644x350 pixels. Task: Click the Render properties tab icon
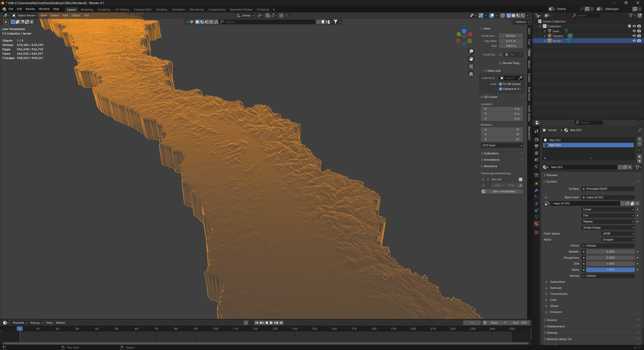[536, 139]
